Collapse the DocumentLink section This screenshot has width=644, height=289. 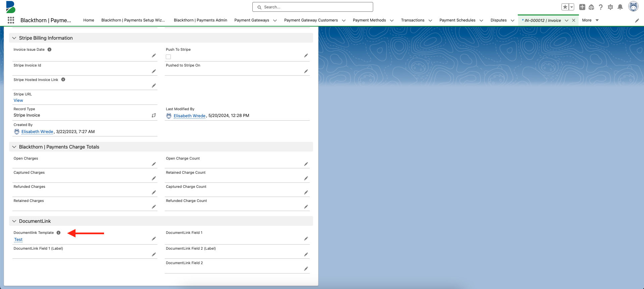coord(14,221)
